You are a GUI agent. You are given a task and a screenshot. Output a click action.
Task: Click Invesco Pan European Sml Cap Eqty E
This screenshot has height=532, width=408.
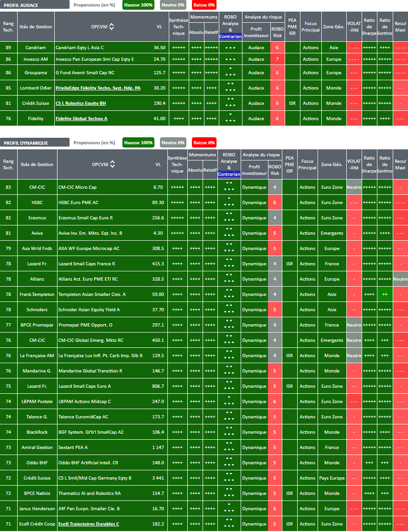coord(95,59)
